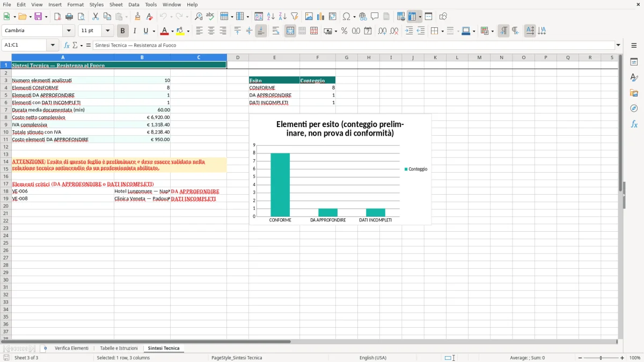644x362 pixels.
Task: Toggle AutoFilter funnel icon
Action: 294,17
